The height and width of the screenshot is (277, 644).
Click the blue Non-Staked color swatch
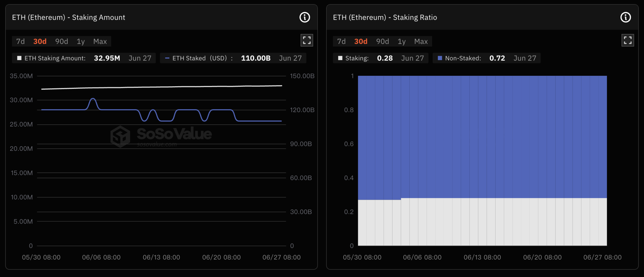click(440, 58)
